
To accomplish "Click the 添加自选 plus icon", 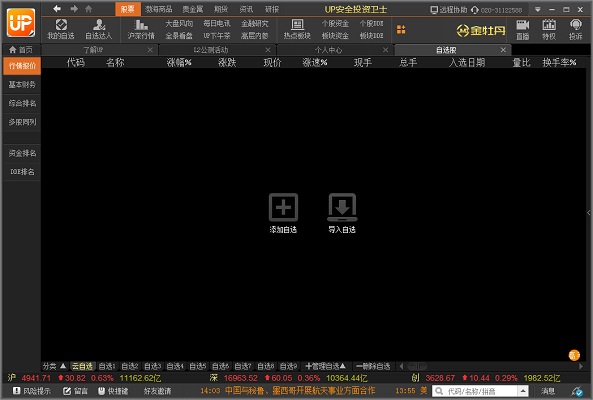I will 283,207.
